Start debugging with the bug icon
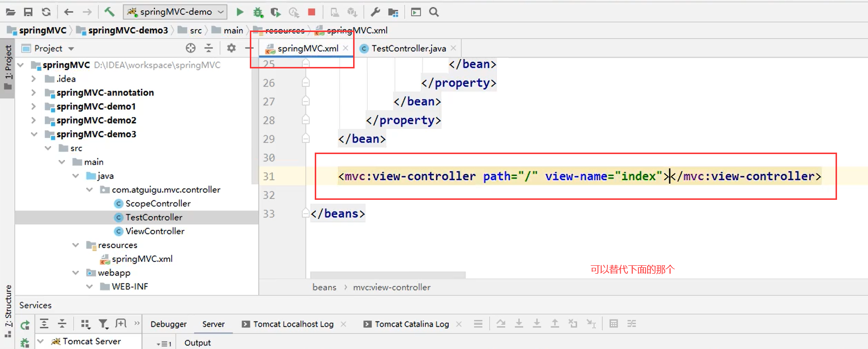868x349 pixels. coord(258,12)
